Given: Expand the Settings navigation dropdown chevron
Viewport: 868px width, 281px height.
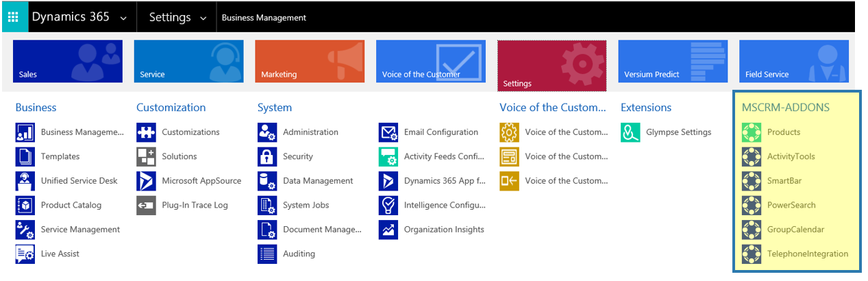Looking at the screenshot, I should point(203,19).
